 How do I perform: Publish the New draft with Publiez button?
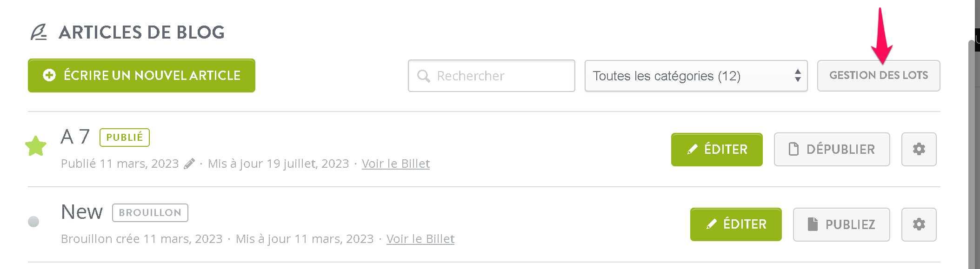coord(841,224)
